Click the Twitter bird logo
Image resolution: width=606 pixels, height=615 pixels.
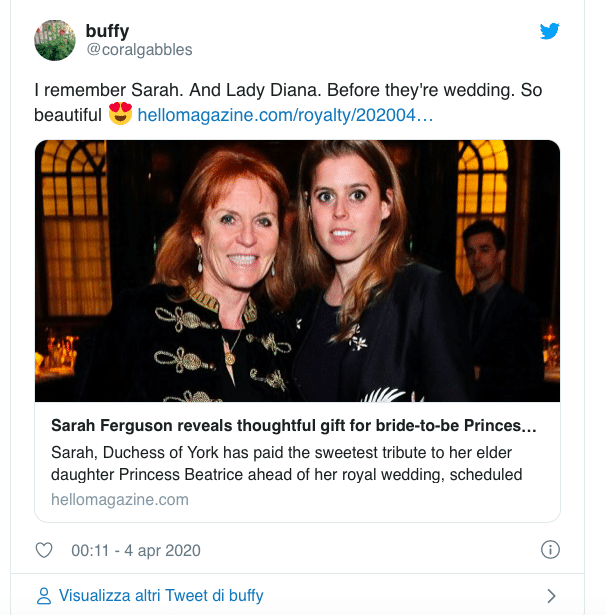[x=549, y=31]
